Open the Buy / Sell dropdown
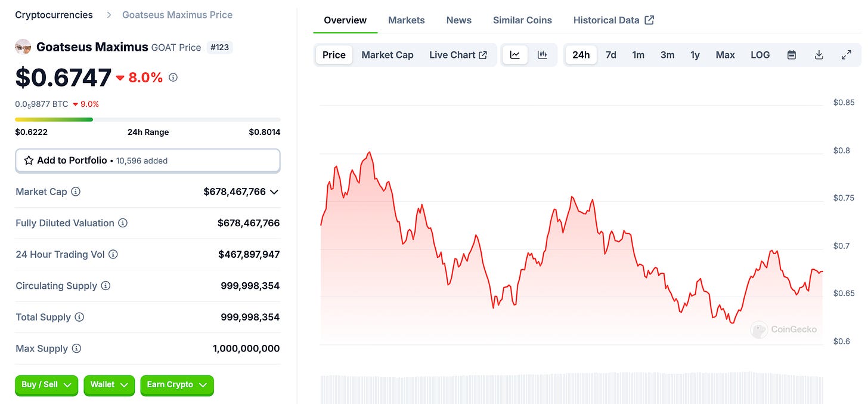Screen dimensions: 868x404 tap(46, 385)
